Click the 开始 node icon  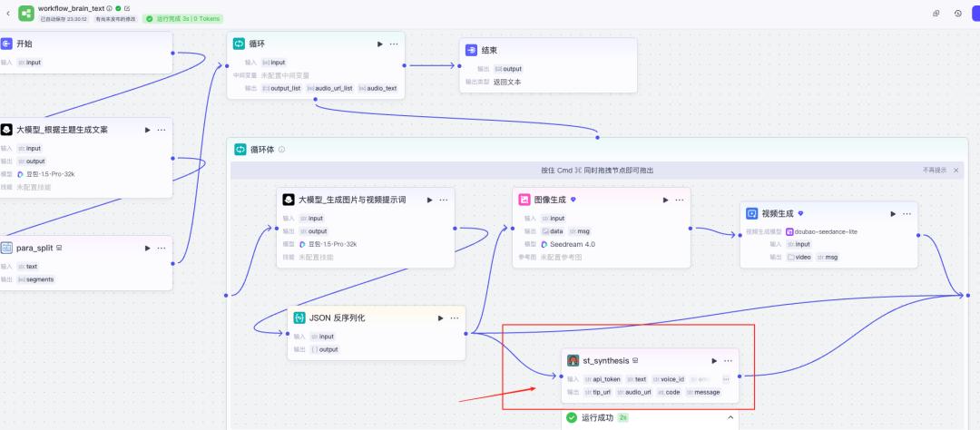point(6,44)
